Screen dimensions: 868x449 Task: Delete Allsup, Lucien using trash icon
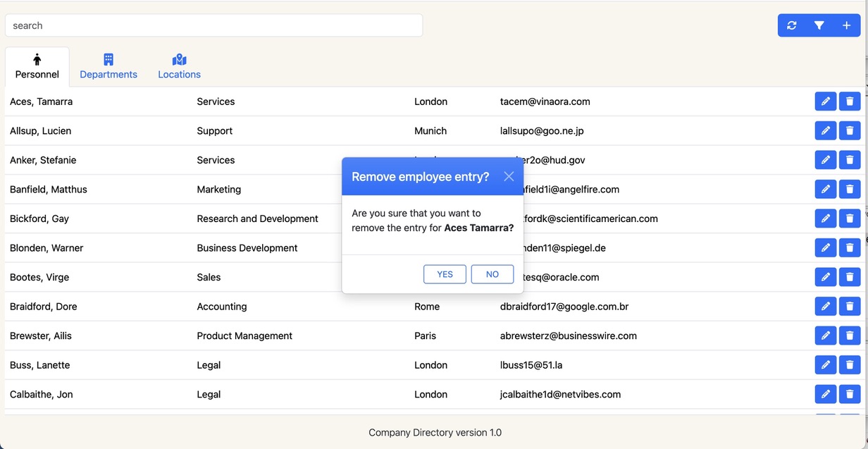click(850, 131)
